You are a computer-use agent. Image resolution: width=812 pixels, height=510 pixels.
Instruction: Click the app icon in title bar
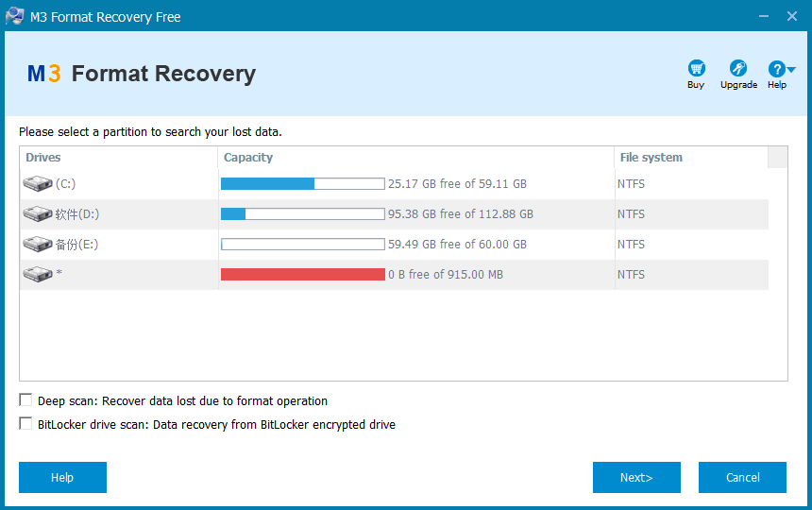14,16
